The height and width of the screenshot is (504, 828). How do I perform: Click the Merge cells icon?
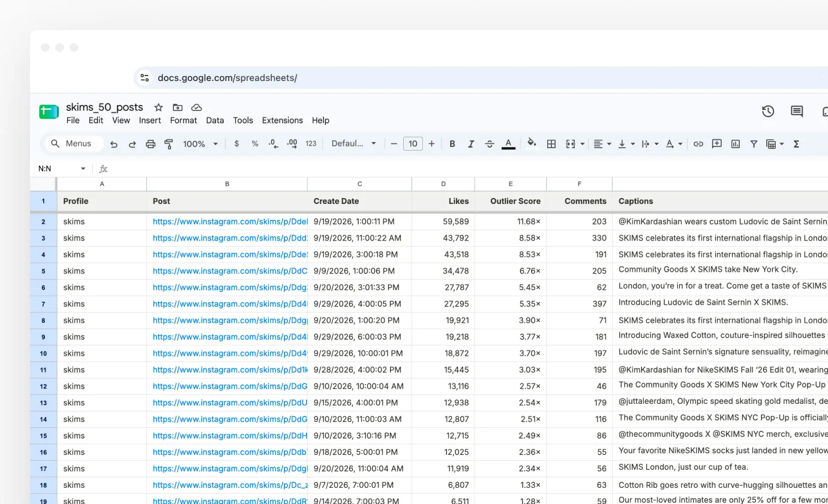(x=571, y=144)
